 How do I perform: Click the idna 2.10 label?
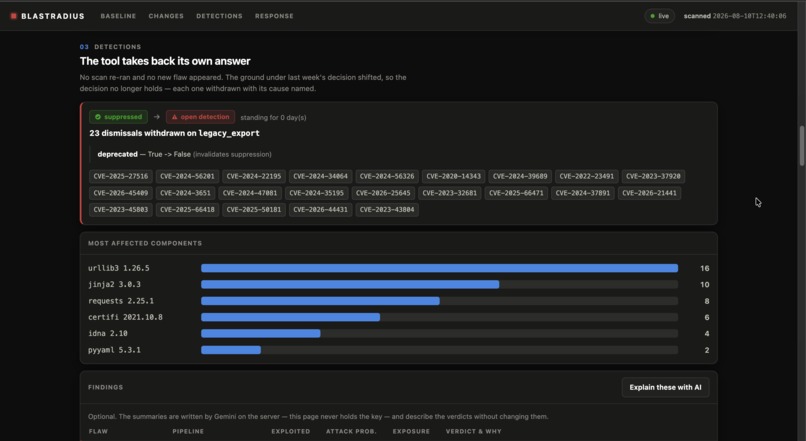(x=108, y=334)
